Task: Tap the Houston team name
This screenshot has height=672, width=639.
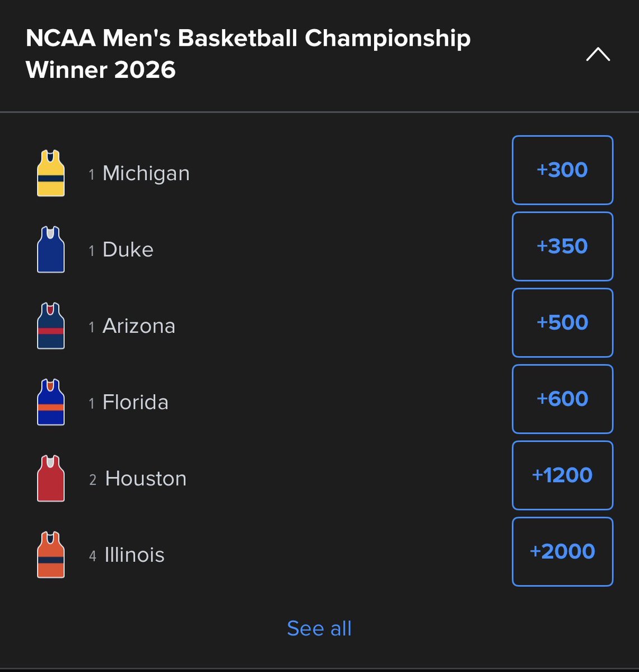Action: point(146,478)
